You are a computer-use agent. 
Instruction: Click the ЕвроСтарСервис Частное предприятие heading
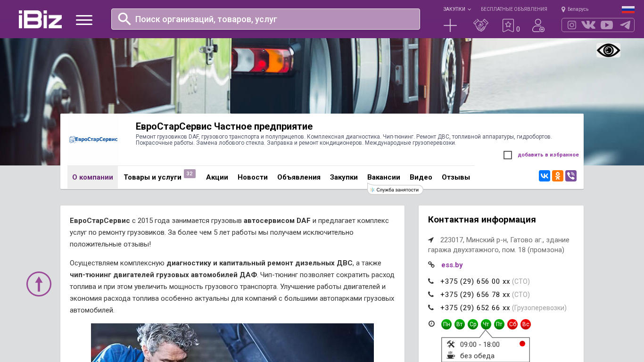224,126
